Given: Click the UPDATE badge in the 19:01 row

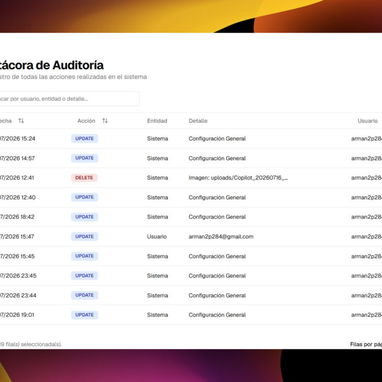Looking at the screenshot, I should [84, 315].
